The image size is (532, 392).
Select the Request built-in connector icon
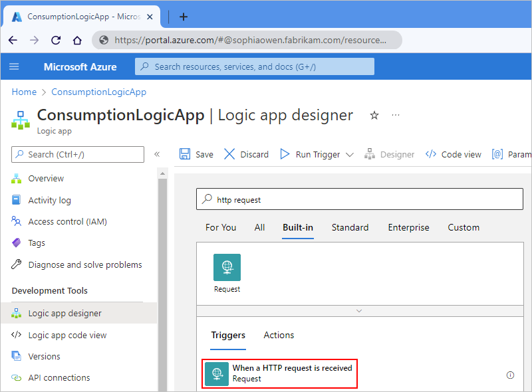(x=227, y=267)
